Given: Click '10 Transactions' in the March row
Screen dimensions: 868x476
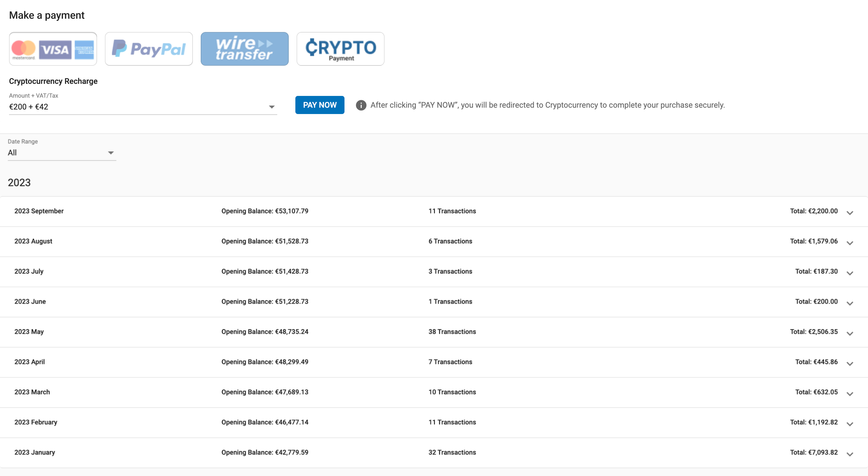Looking at the screenshot, I should pos(452,392).
